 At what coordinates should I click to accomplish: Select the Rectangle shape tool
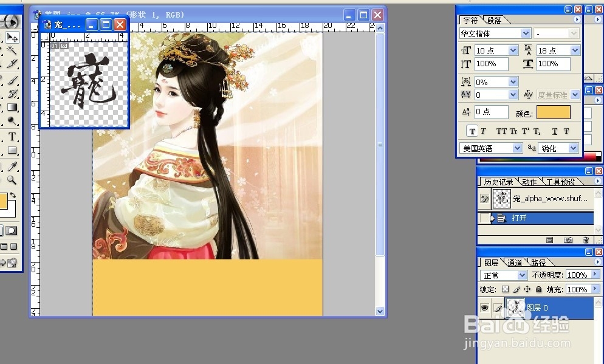click(12, 150)
